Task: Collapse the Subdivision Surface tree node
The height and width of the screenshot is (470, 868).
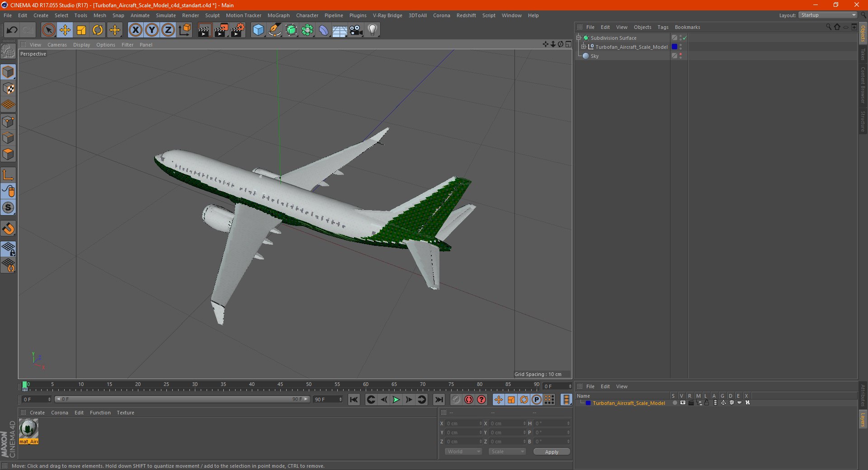Action: [x=578, y=38]
